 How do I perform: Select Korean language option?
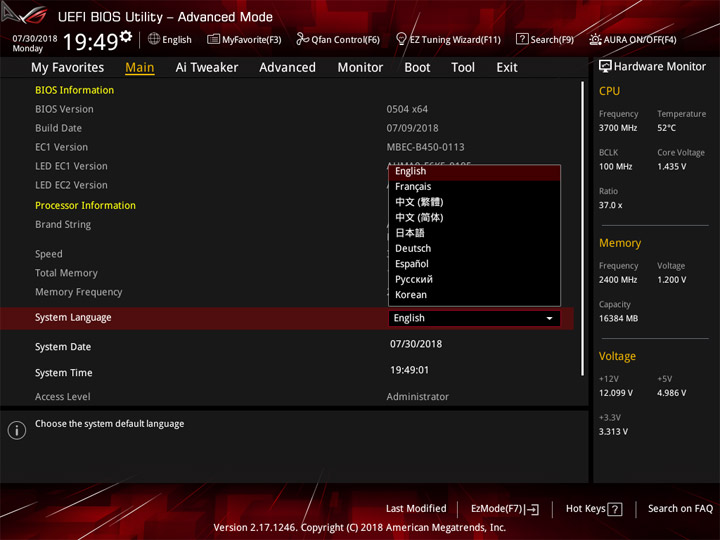474,295
